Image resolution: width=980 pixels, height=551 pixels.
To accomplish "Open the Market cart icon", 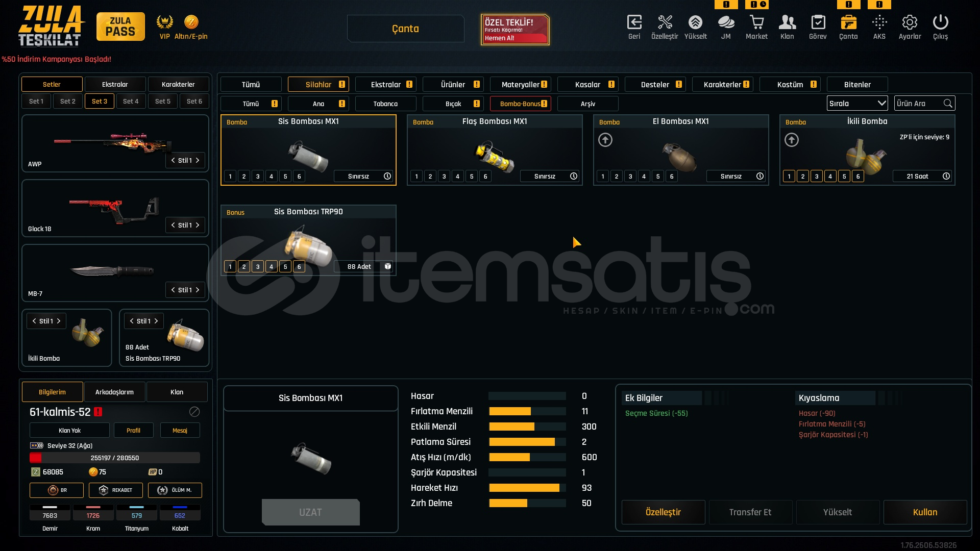I will tap(756, 22).
